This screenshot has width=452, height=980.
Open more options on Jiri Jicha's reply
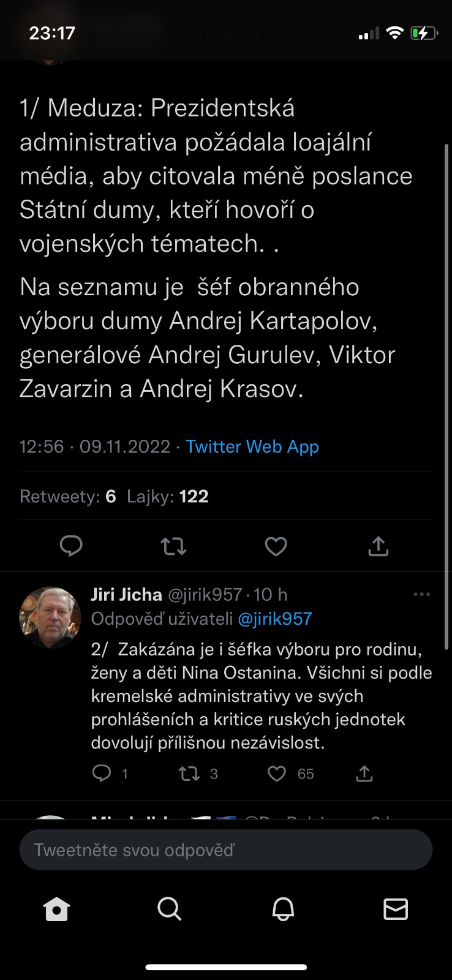pos(421,594)
